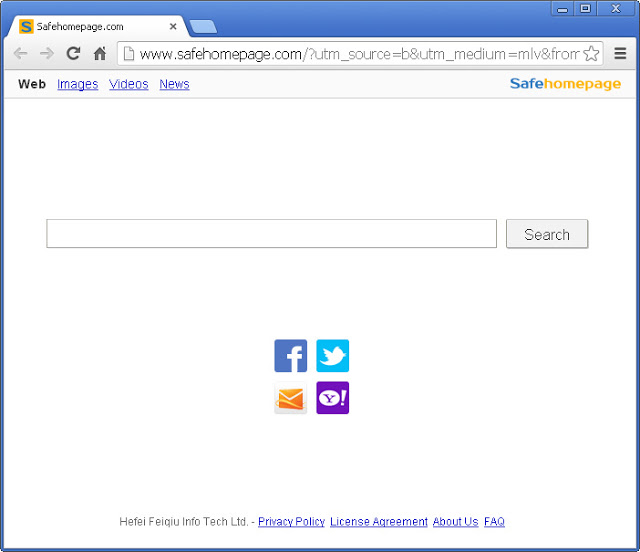Click the Safehomepage logo
This screenshot has height=552, width=640.
565,84
